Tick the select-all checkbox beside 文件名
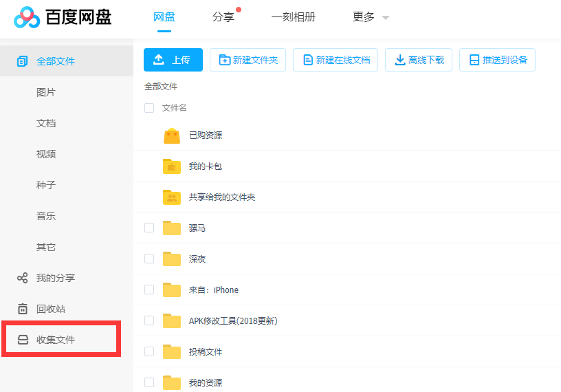 (x=149, y=108)
